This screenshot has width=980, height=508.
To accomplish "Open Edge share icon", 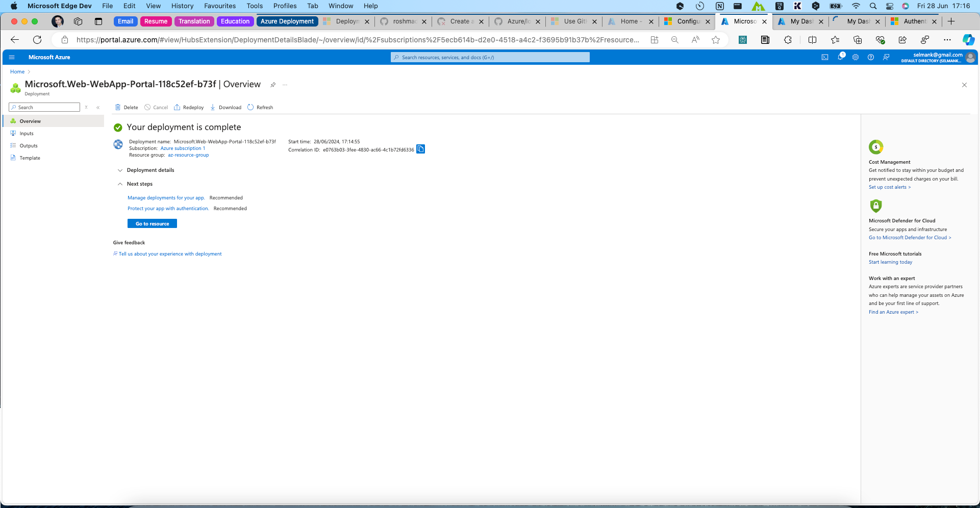I will click(x=902, y=40).
